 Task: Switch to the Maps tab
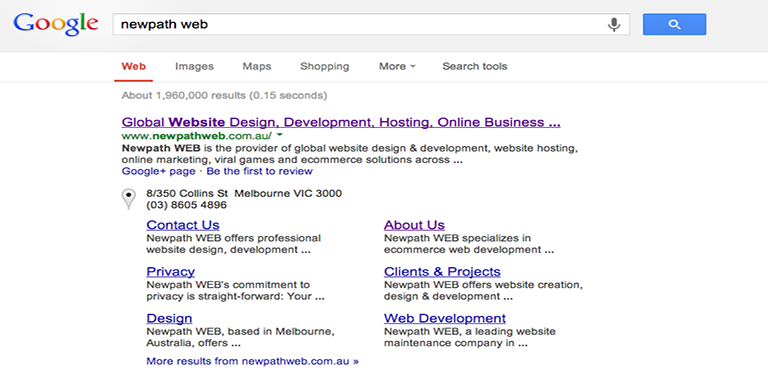[x=257, y=66]
